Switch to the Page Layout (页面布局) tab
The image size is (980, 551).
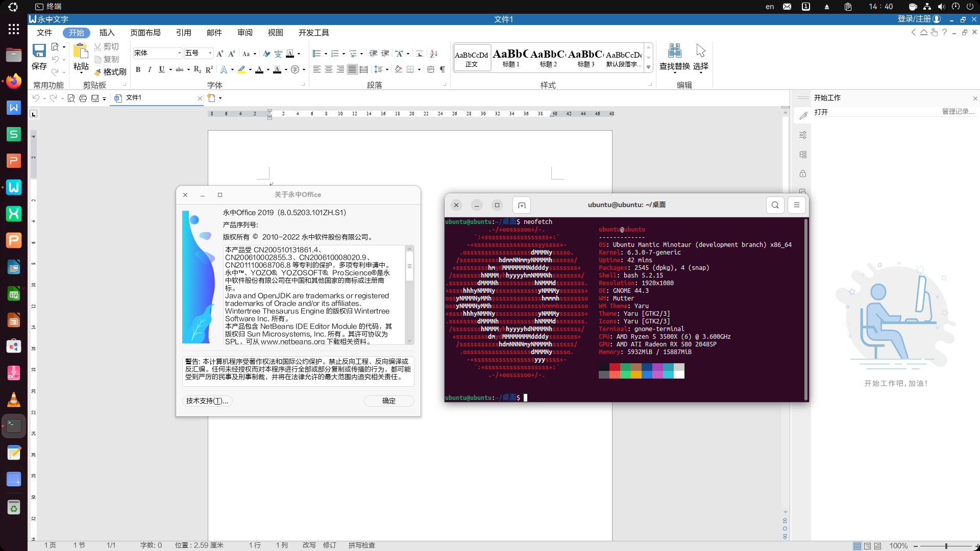coord(145,33)
